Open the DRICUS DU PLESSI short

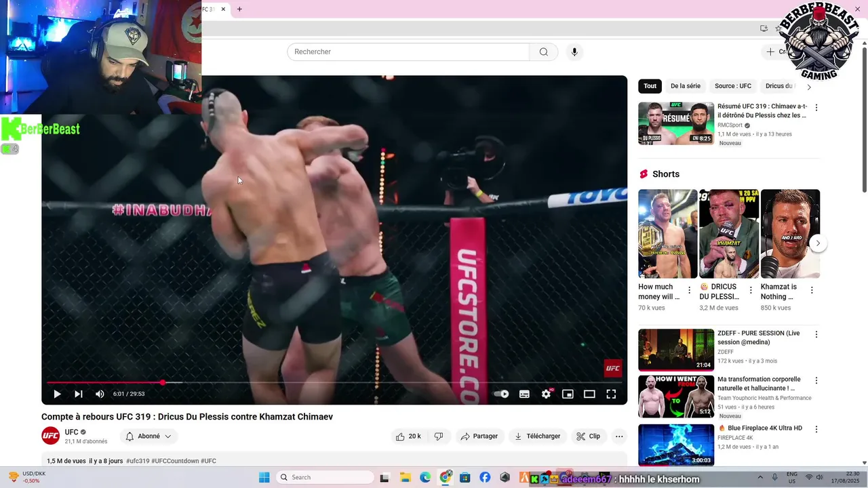(729, 234)
